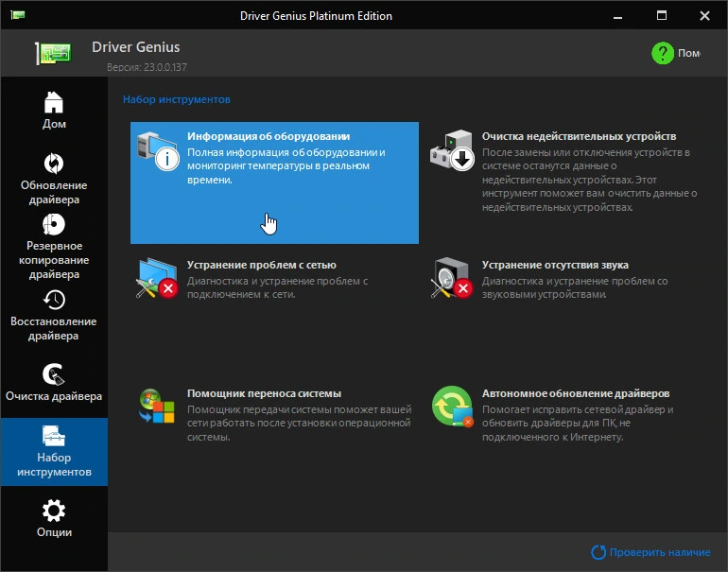728x572 pixels.
Task: Click the hardware information computer icon
Action: pos(158,151)
